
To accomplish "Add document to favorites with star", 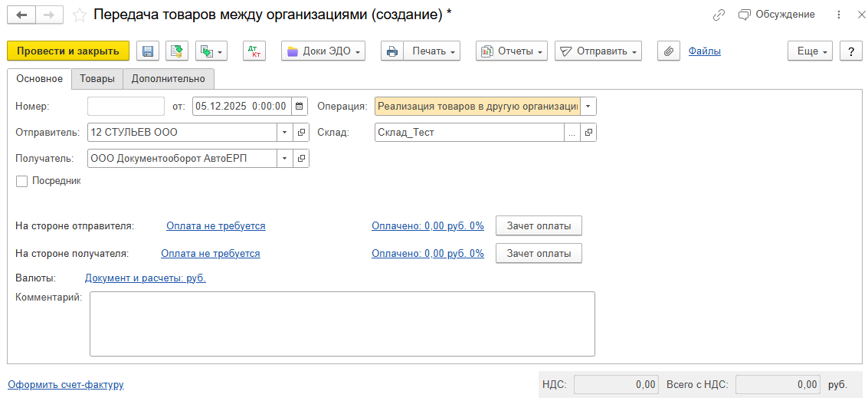I will pos(79,15).
